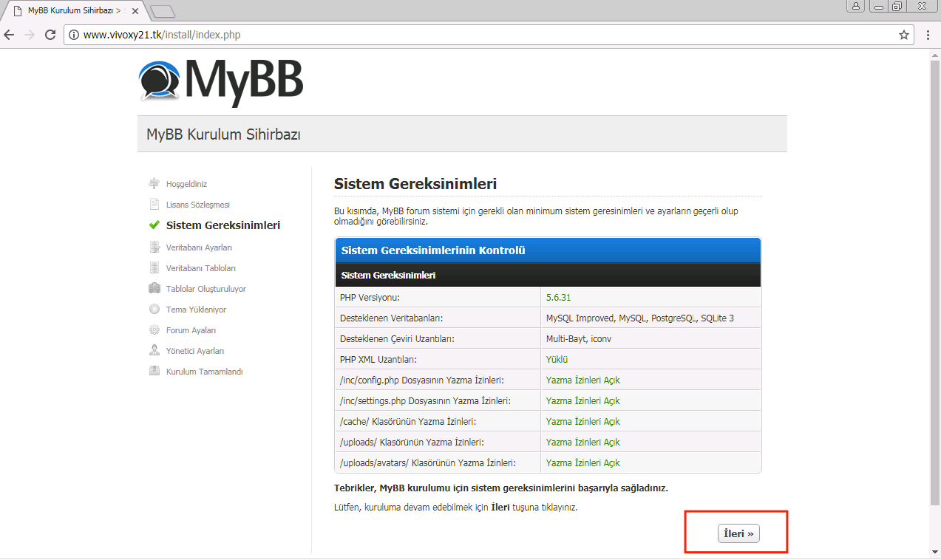Click the Tablolar Oluşturuluyor step icon
The image size is (941, 560).
point(154,289)
